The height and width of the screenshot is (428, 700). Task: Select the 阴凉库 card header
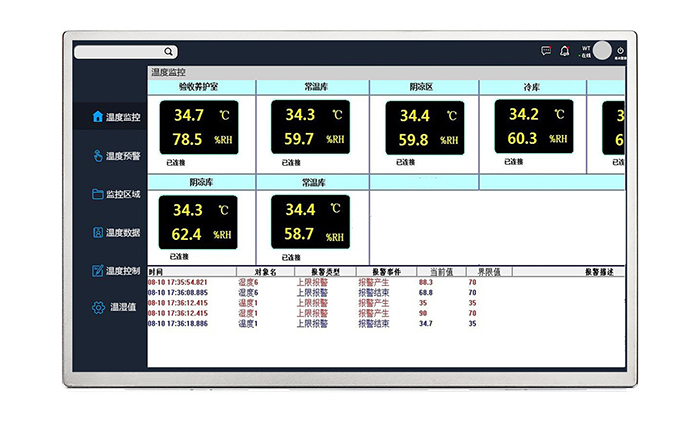pyautogui.click(x=201, y=182)
